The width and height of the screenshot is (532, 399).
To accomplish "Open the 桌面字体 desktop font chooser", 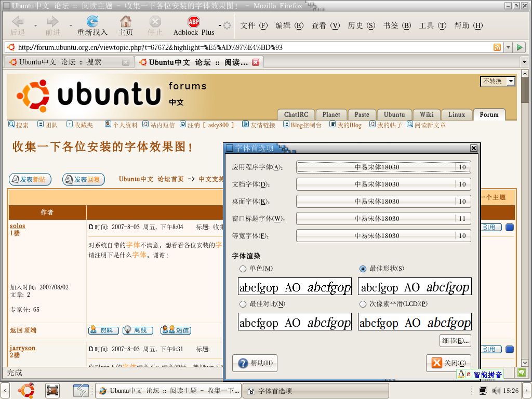I will [x=383, y=201].
